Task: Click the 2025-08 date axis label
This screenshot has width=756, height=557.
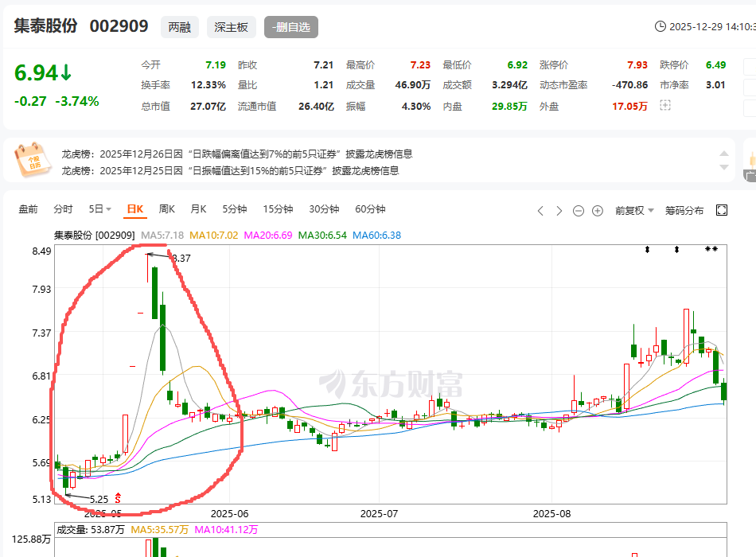Action: click(552, 513)
